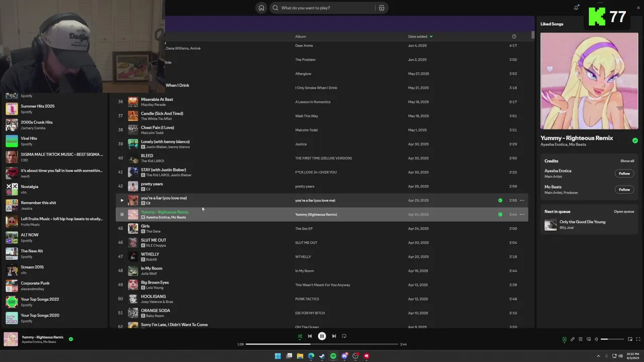Click the search magnifier icon

pyautogui.click(x=275, y=8)
